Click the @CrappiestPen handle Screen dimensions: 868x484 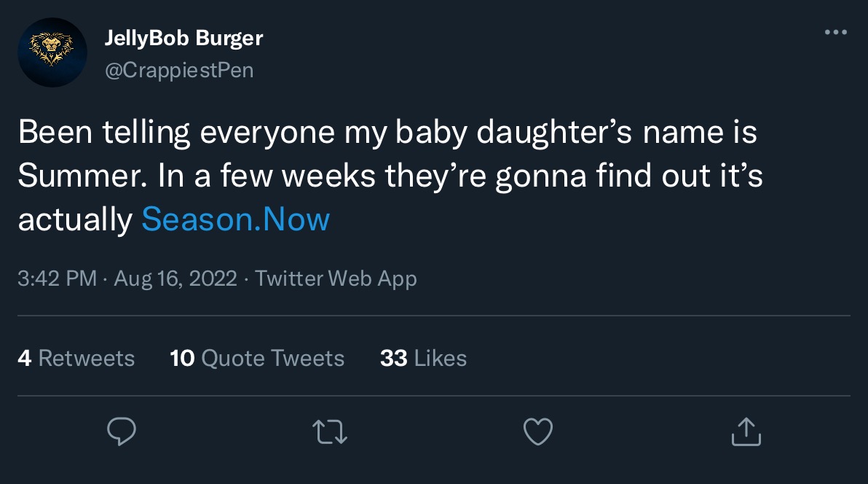[x=179, y=70]
